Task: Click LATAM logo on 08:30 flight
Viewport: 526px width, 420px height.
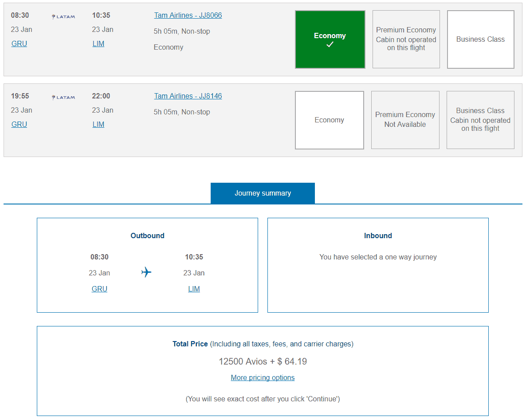Action: (63, 17)
